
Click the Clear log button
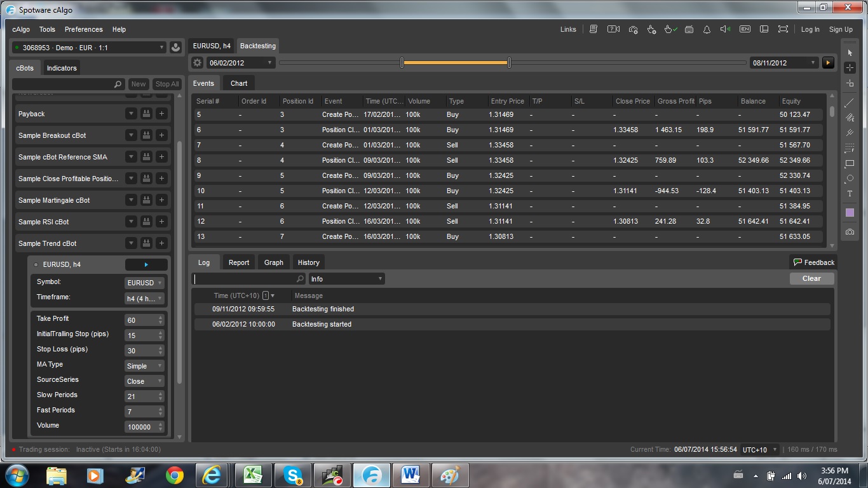coord(811,278)
